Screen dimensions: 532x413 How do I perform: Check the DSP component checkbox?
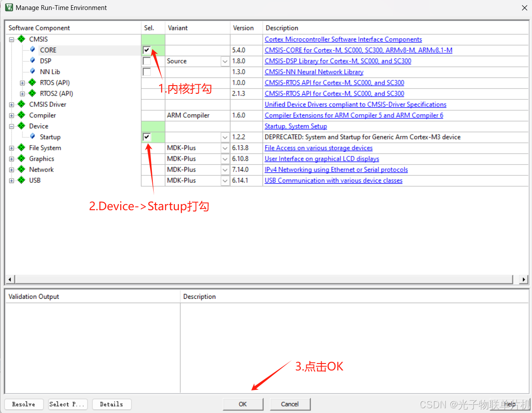(x=147, y=61)
